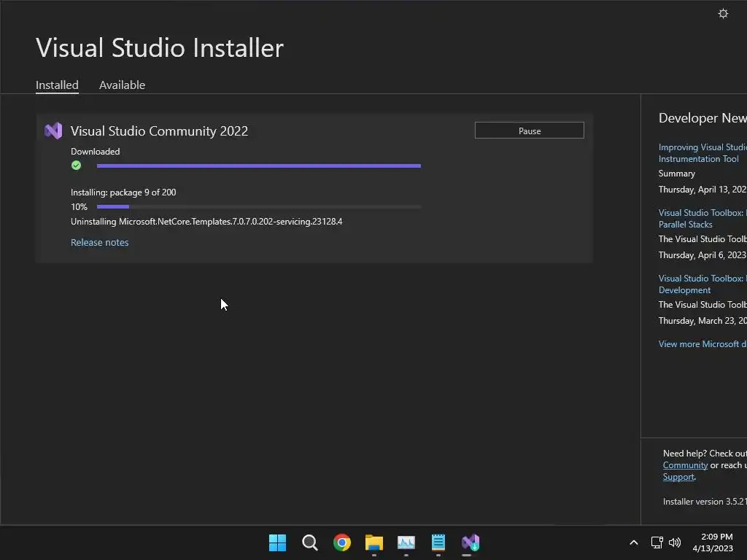Click the Visual Studio Community 2022 title

(x=159, y=131)
